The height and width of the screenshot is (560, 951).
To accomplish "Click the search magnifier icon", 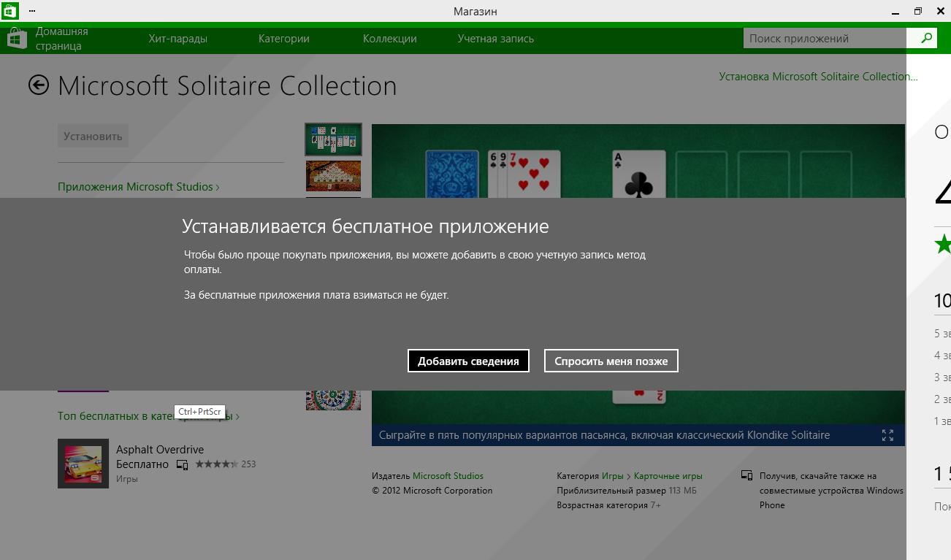I will [926, 38].
